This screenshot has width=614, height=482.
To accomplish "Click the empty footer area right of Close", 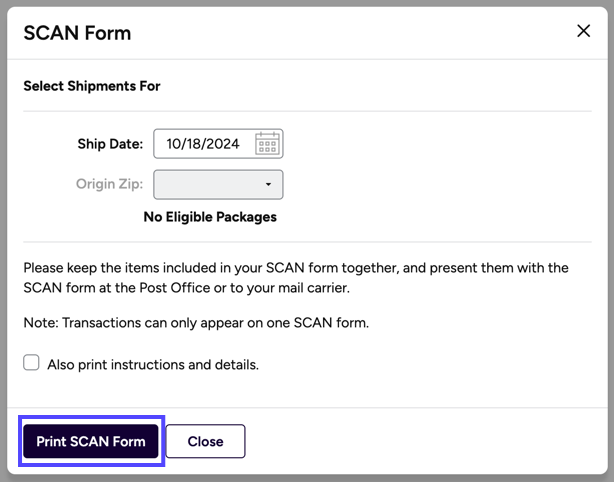I will click(420, 441).
